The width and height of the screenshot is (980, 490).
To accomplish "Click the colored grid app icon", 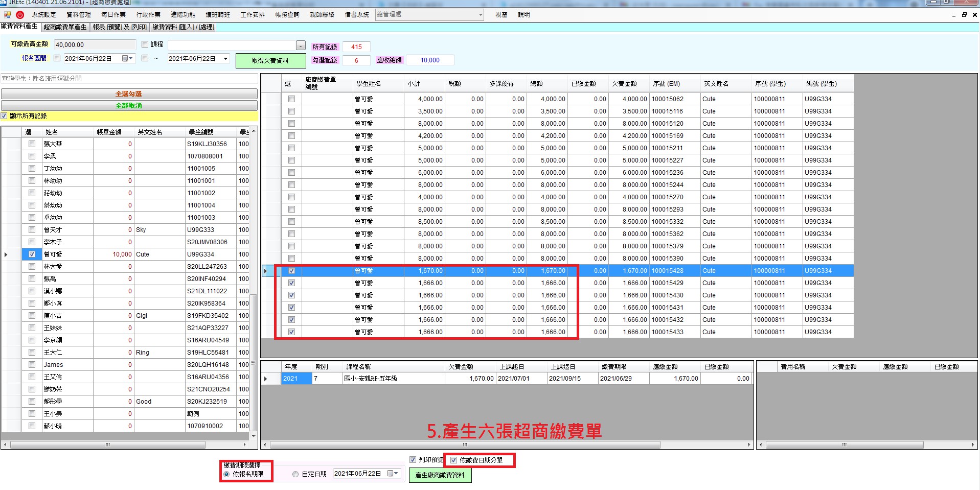I will point(8,15).
